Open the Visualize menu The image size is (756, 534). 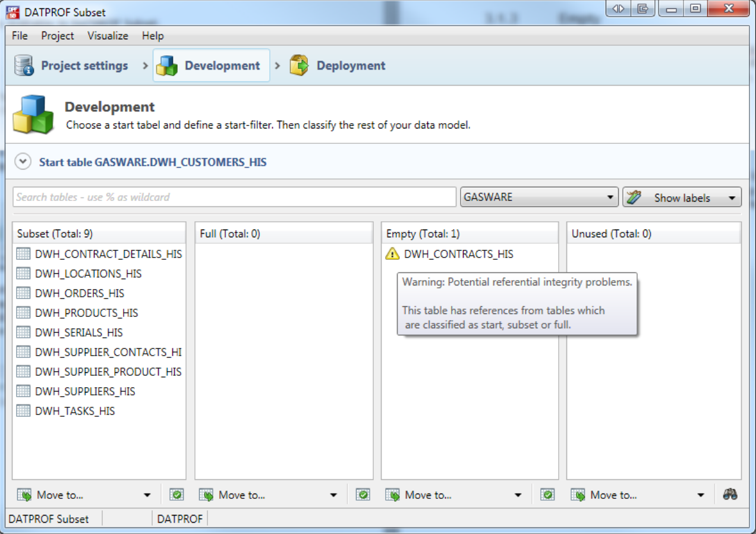pyautogui.click(x=108, y=36)
